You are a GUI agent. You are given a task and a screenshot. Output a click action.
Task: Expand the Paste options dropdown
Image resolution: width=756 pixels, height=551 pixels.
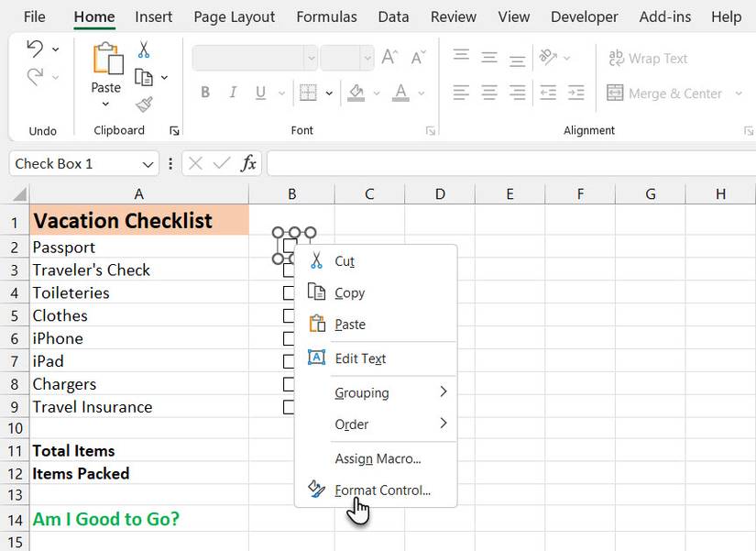(x=106, y=105)
